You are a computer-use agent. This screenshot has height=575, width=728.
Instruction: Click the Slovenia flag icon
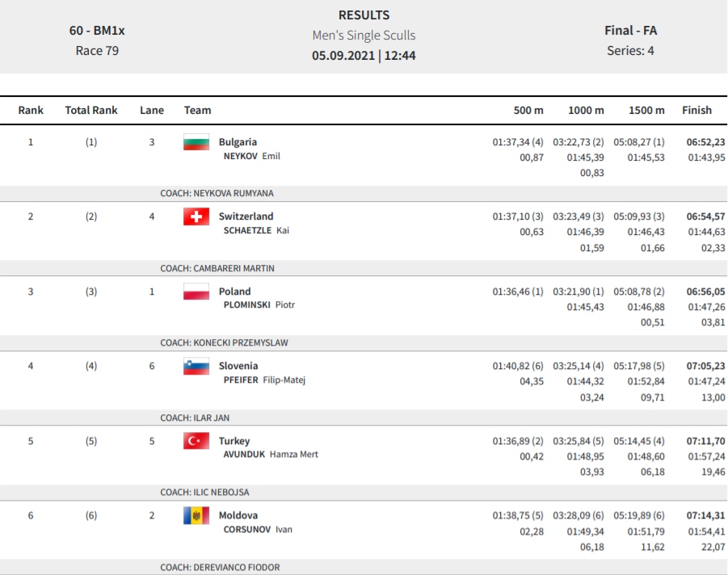[196, 366]
